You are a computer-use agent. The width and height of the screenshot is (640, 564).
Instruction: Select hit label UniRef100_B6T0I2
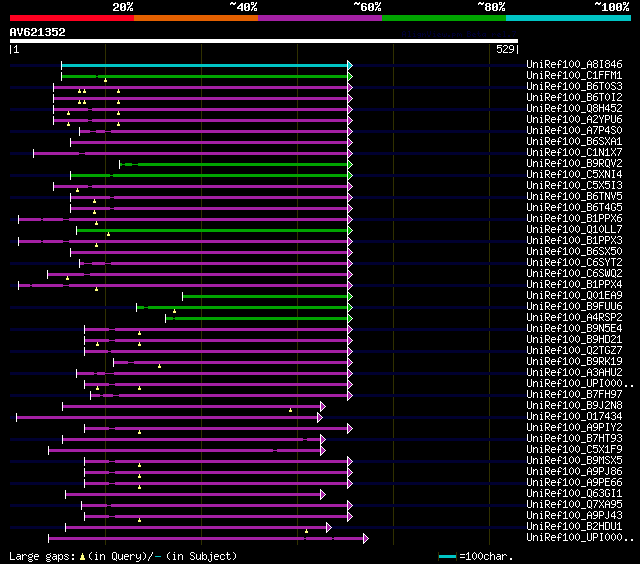[574, 98]
